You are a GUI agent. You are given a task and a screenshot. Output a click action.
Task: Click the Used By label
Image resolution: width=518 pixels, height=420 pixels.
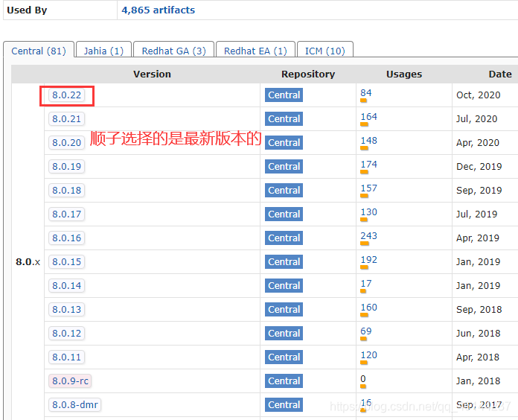click(27, 10)
